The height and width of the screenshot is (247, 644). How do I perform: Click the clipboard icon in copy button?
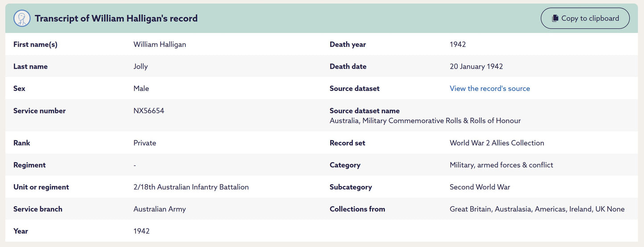pos(555,18)
